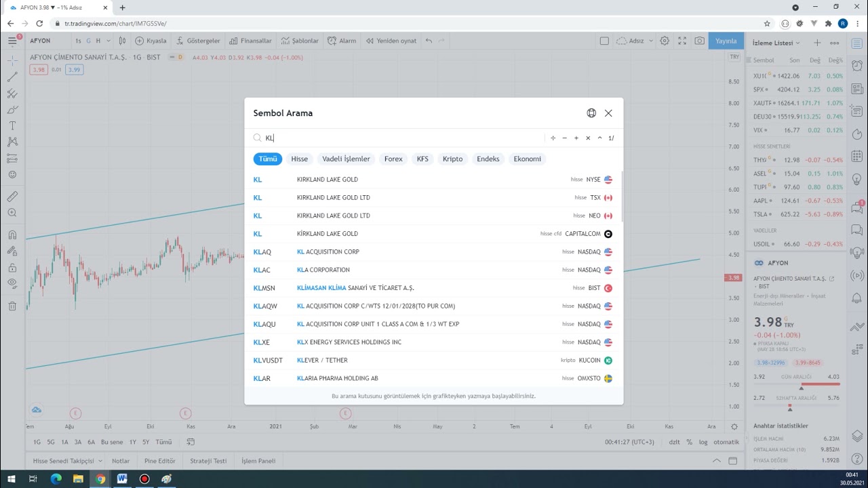The width and height of the screenshot is (868, 488).
Task: Open the Adsız layout dropdown
Action: point(633,41)
